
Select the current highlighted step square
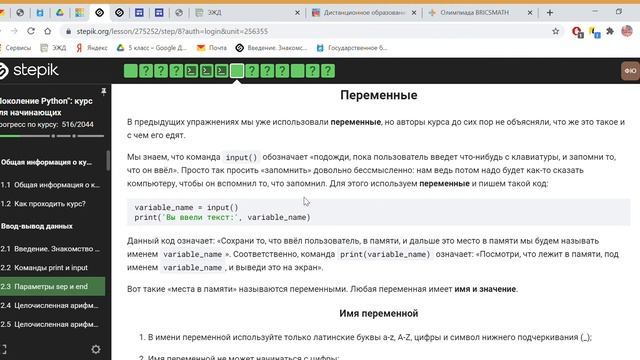(237, 71)
